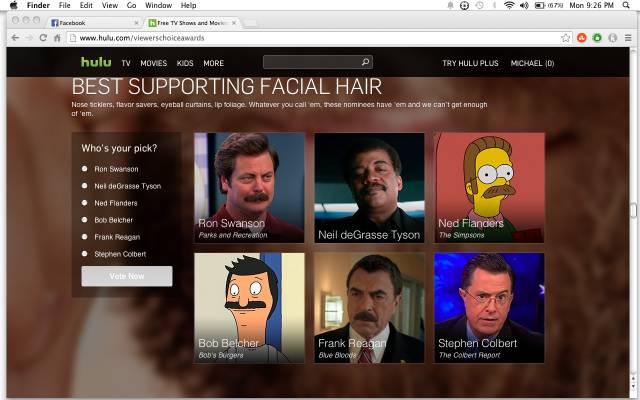Click the volume icon in menu bar

coord(524,5)
